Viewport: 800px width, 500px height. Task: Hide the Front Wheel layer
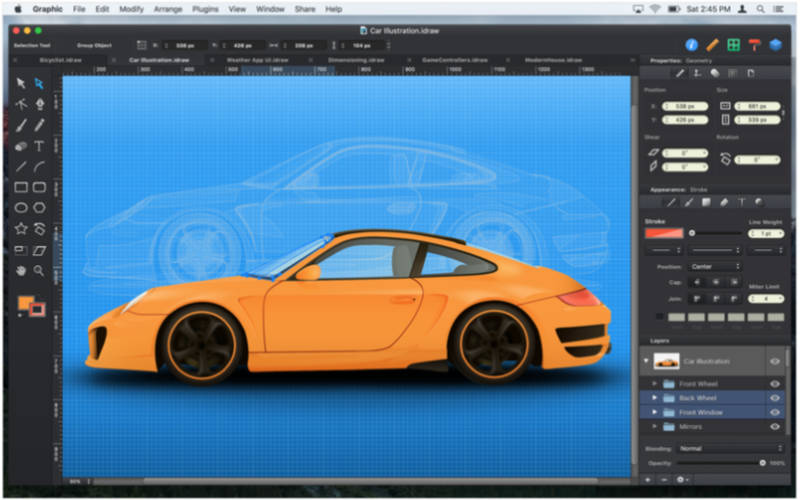[775, 384]
